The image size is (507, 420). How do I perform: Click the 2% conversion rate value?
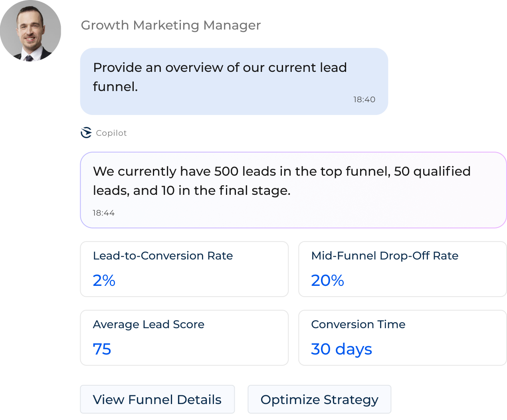103,281
